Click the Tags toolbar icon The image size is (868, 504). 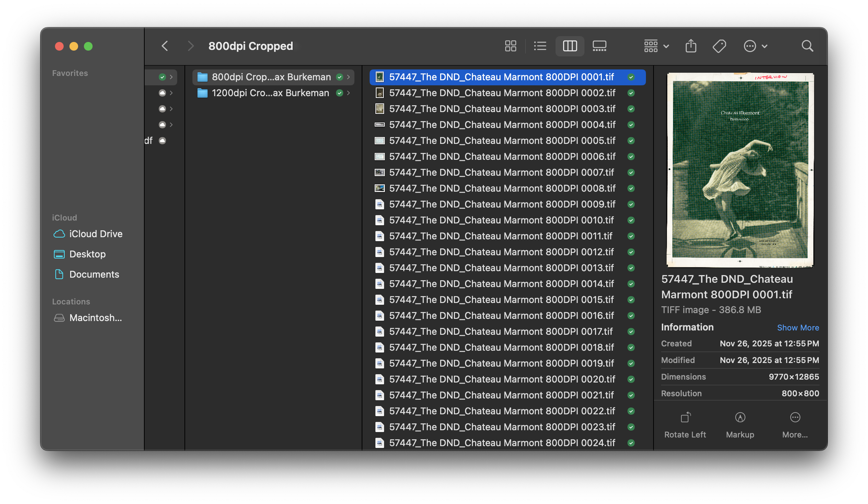[x=719, y=46]
